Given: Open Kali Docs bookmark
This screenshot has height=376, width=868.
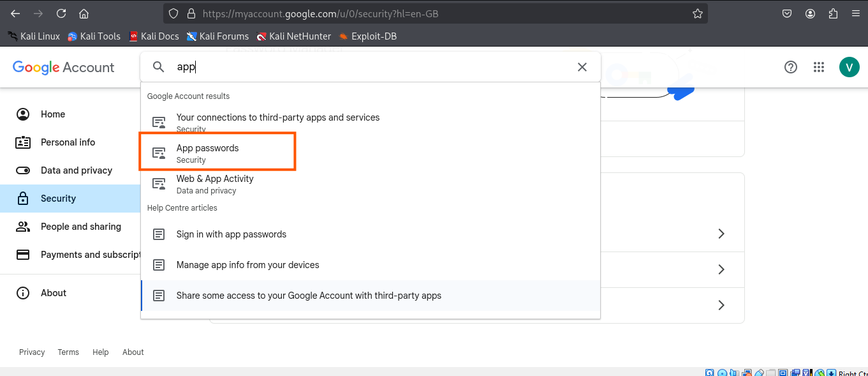Looking at the screenshot, I should pyautogui.click(x=154, y=36).
